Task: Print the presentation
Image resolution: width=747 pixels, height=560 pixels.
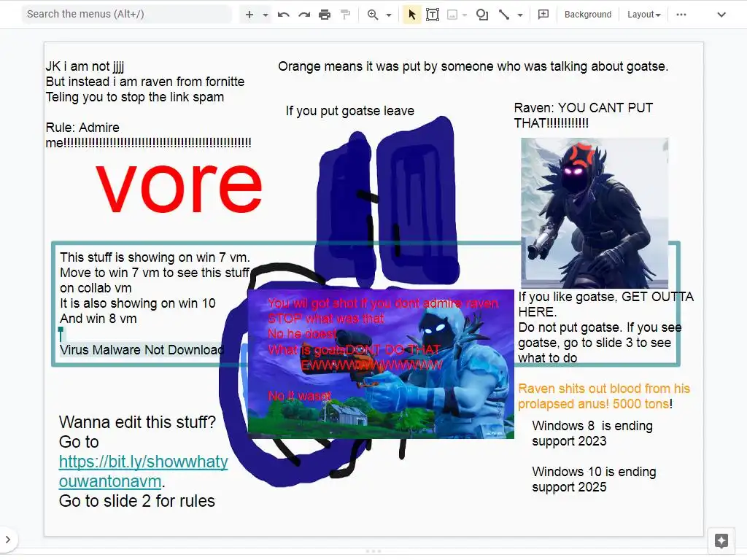Action: pyautogui.click(x=325, y=15)
